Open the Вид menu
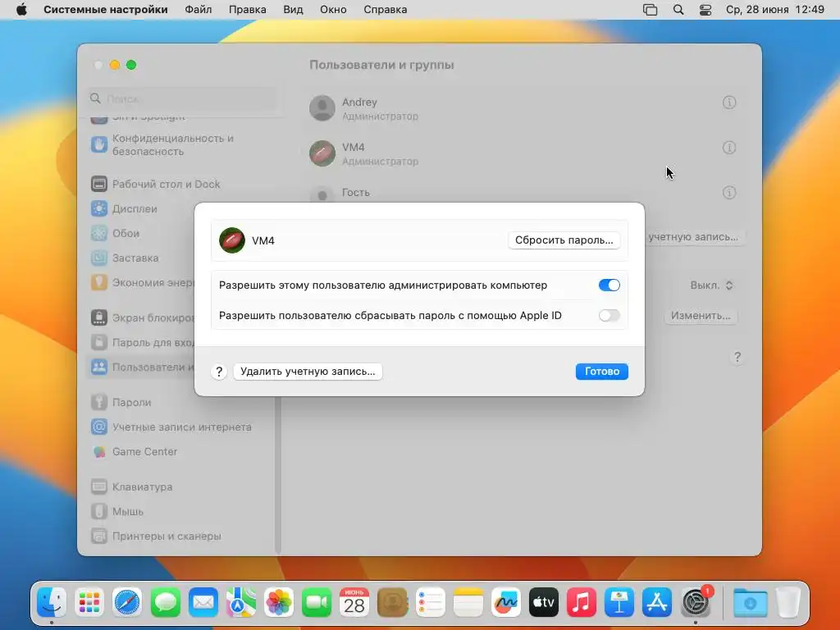This screenshot has width=840, height=630. (x=293, y=10)
